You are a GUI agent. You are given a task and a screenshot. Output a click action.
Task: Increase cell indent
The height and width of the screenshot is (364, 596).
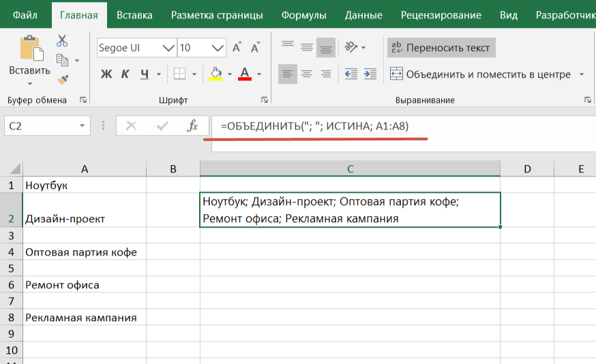tap(370, 74)
